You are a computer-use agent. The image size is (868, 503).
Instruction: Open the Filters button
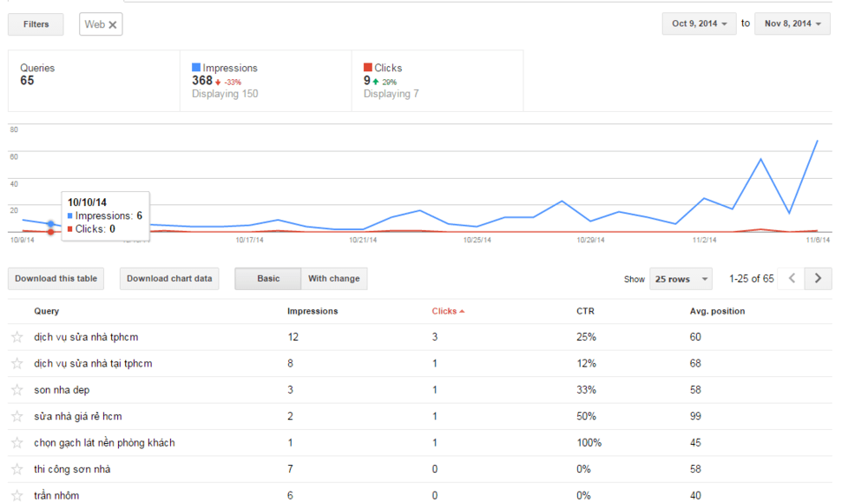coord(36,24)
